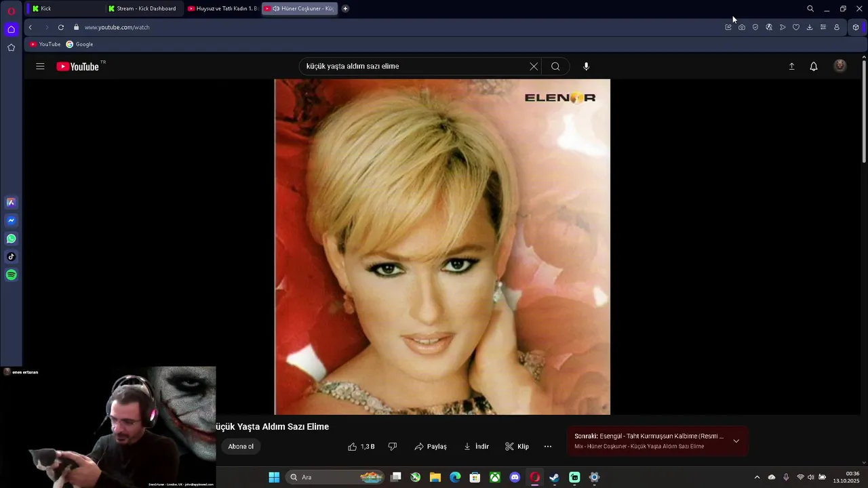Open Opera main menu logo
Screen dimensions: 868x488
click(11, 11)
